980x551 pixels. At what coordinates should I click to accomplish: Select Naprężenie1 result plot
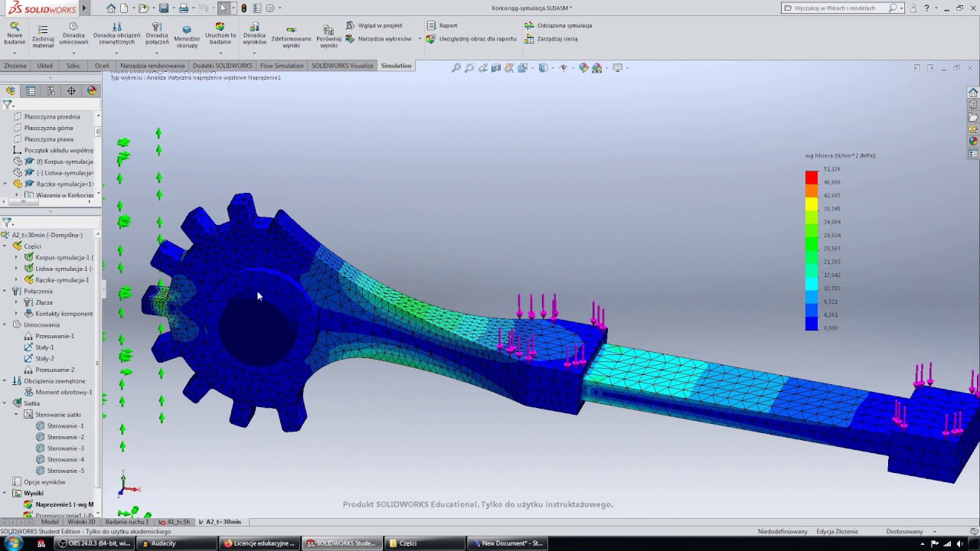pyautogui.click(x=59, y=504)
